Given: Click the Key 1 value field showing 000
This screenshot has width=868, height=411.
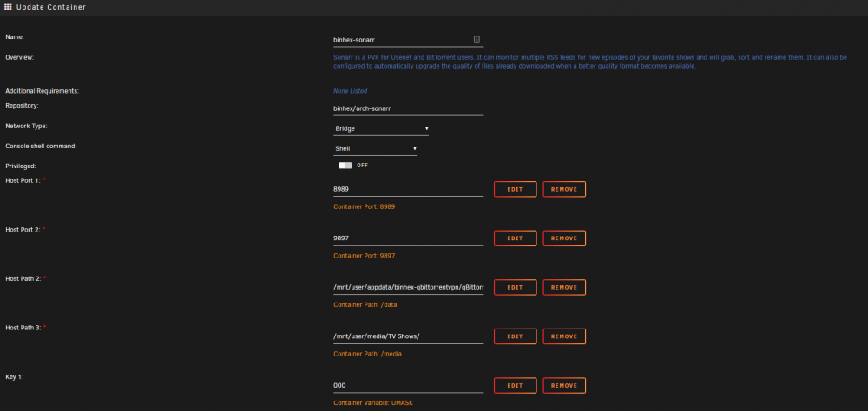Looking at the screenshot, I should pyautogui.click(x=409, y=386).
